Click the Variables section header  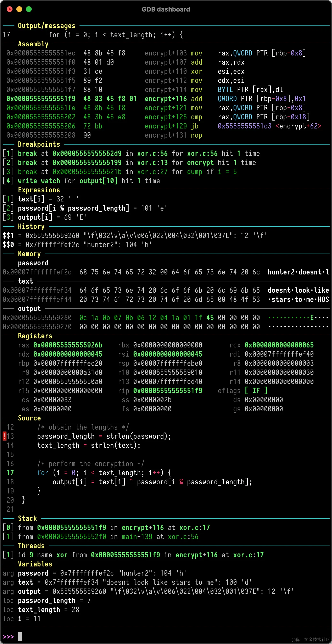coord(35,564)
